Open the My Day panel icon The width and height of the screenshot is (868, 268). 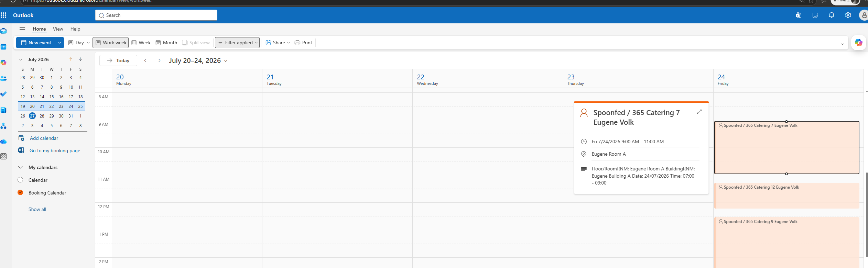[815, 15]
